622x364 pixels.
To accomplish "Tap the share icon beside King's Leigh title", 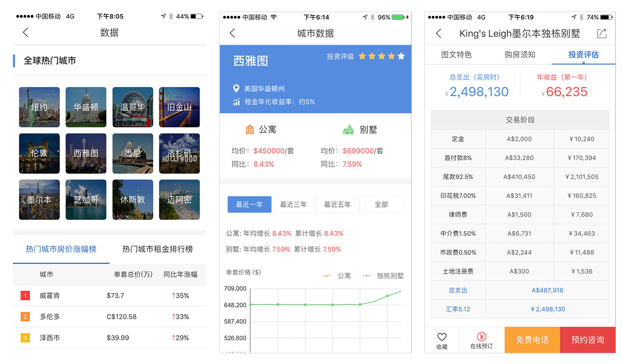I will click(x=602, y=34).
